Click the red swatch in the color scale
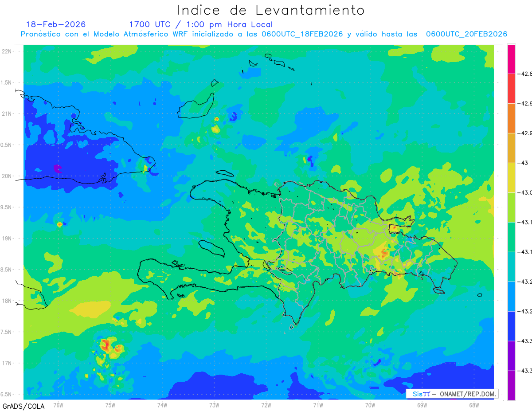This screenshot has width=532, height=411. pos(511,88)
